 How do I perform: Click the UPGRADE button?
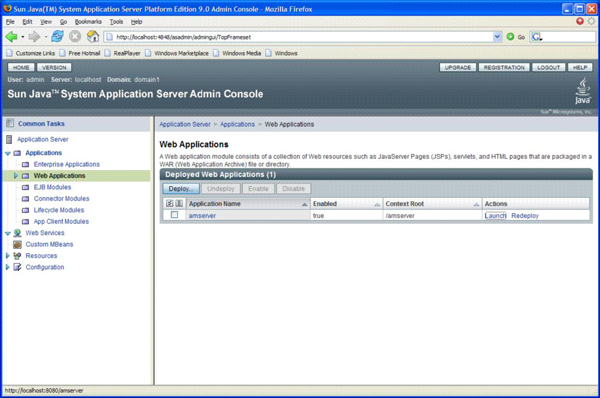(x=458, y=67)
